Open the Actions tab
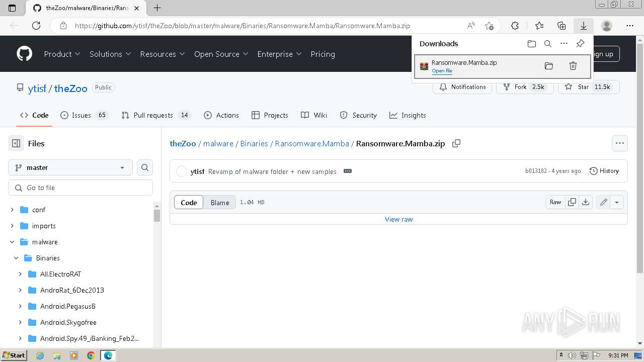 (221, 115)
